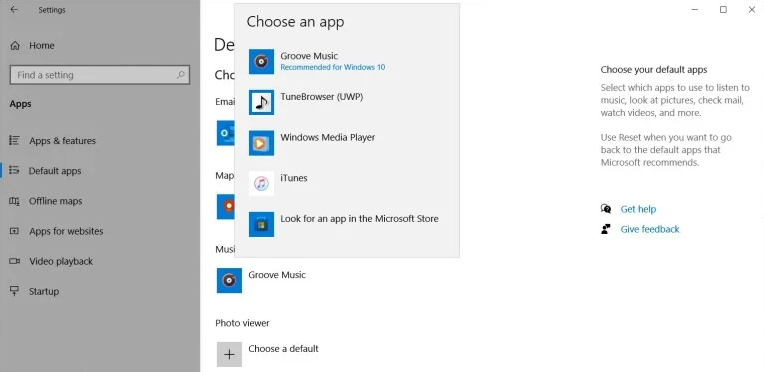Click Groove Music label under Music player
The height and width of the screenshot is (372, 764).
coord(277,275)
